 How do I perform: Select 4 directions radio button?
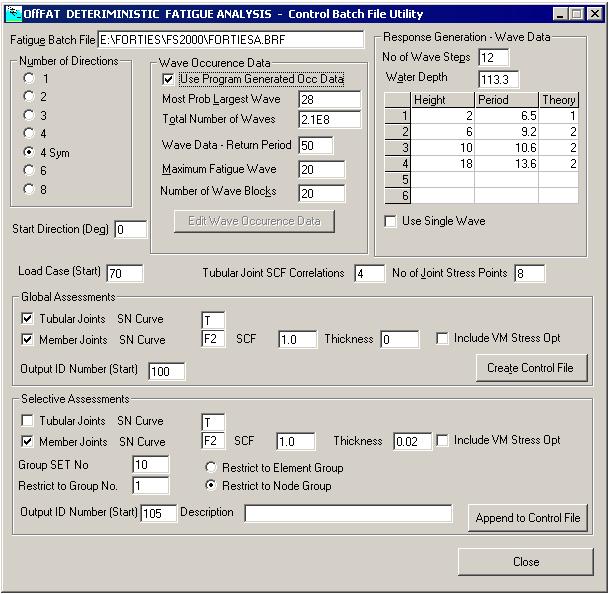29,133
